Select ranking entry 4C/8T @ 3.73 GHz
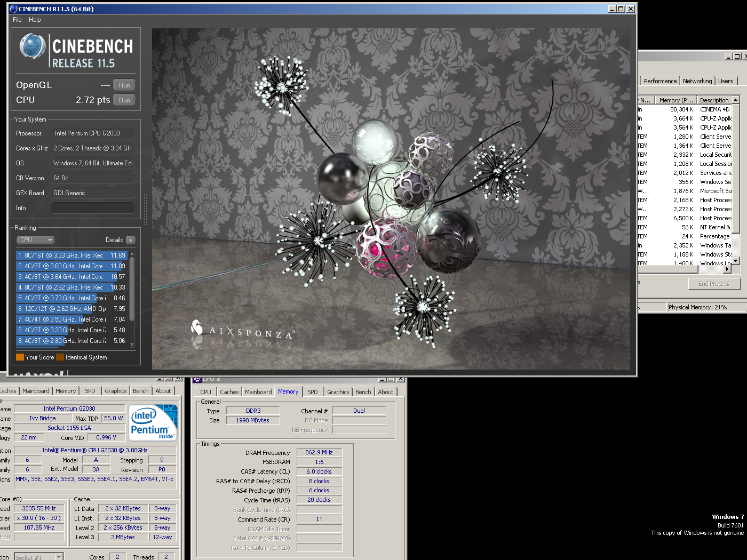This screenshot has width=747, height=560. (x=71, y=298)
